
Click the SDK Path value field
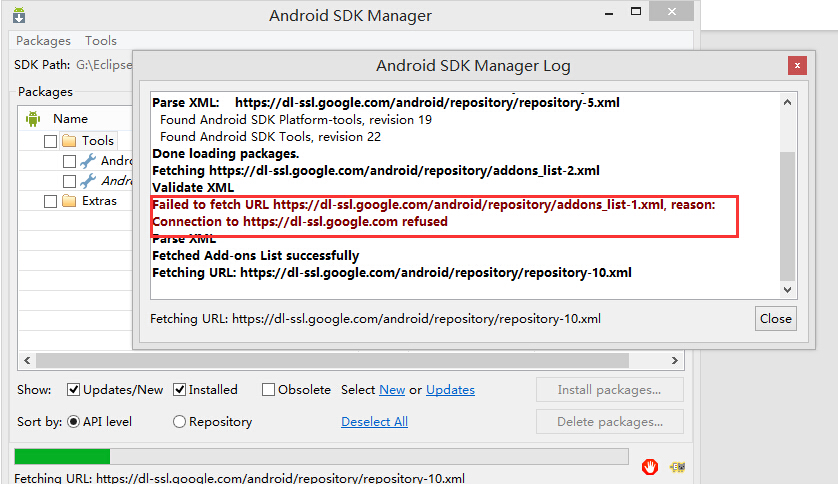pyautogui.click(x=104, y=65)
